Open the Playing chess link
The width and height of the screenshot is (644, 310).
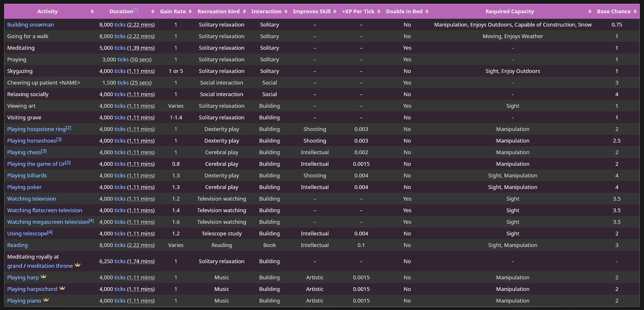(24, 153)
